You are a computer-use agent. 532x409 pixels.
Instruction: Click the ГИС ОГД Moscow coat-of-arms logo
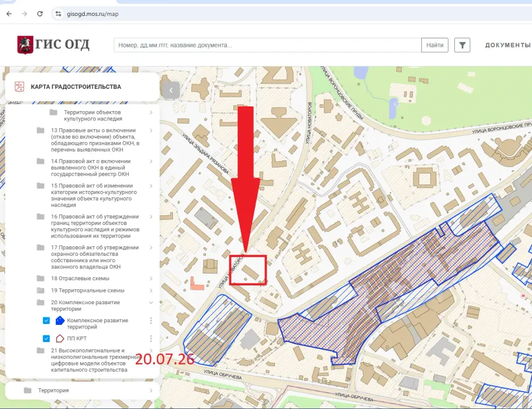(x=25, y=45)
